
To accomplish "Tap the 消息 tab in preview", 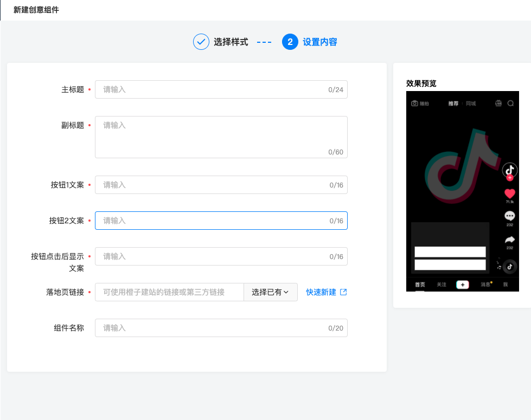I will pos(485,285).
